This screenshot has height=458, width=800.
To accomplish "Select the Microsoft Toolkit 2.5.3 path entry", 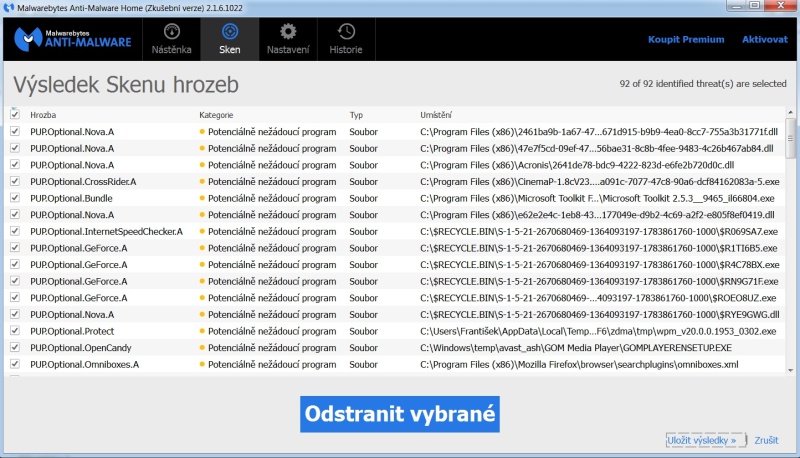I will 597,198.
